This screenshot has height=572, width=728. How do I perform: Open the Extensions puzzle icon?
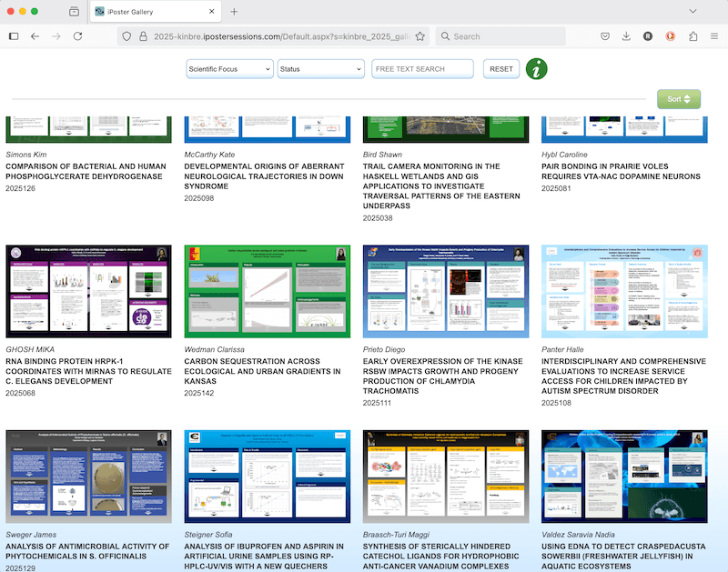693,36
